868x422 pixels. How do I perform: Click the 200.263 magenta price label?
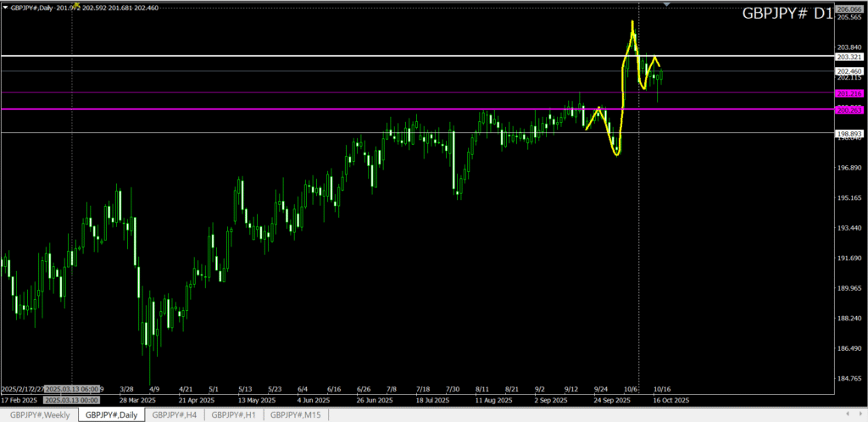point(849,109)
